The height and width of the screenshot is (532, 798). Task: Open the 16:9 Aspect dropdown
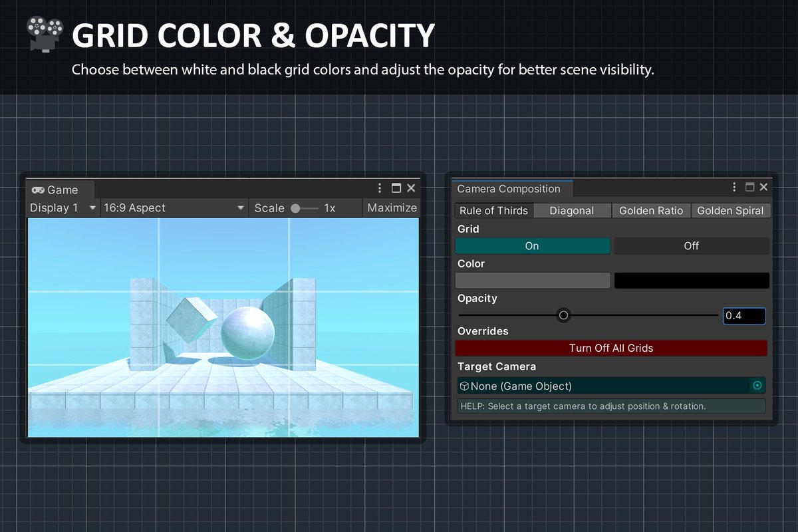(x=174, y=207)
